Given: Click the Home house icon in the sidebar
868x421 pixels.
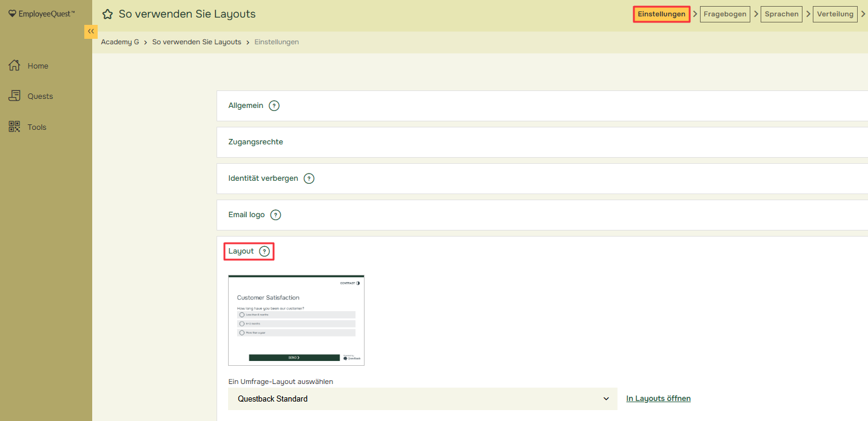Looking at the screenshot, I should click(15, 66).
